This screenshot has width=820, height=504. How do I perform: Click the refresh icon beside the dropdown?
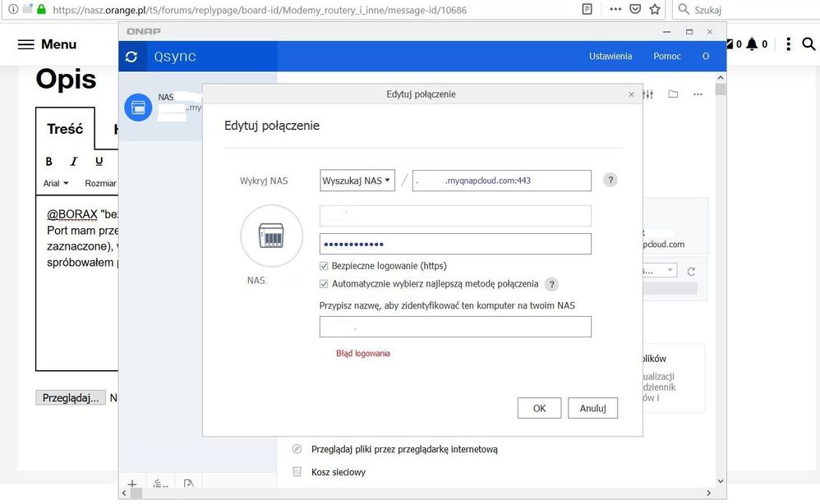click(x=691, y=271)
